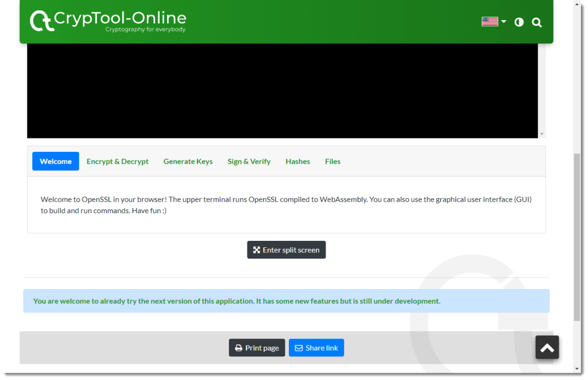Click the printer icon on Print page button

click(x=238, y=347)
